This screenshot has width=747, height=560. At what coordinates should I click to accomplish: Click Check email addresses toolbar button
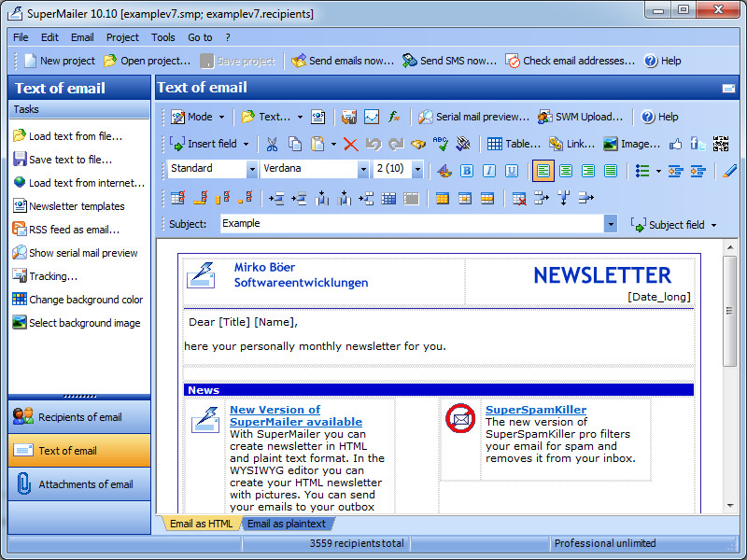coord(571,61)
